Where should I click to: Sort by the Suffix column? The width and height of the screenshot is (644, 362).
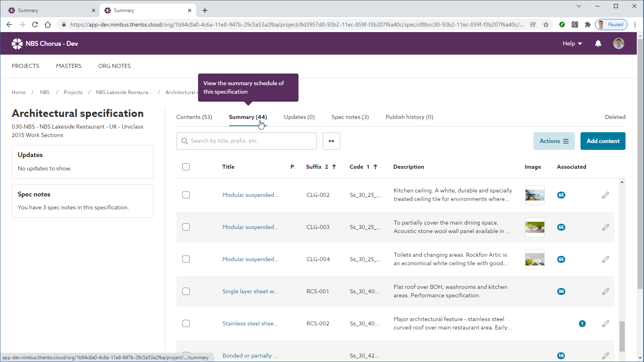tap(321, 167)
